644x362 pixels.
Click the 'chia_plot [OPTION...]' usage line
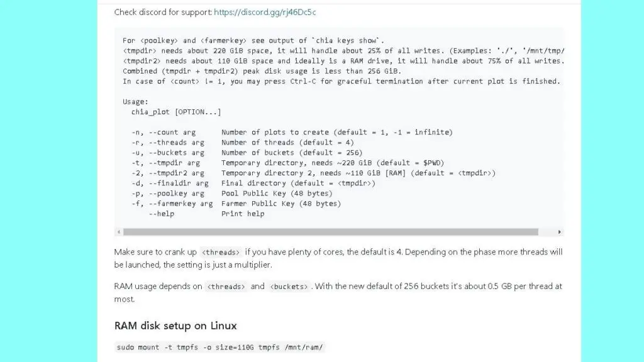(176, 112)
